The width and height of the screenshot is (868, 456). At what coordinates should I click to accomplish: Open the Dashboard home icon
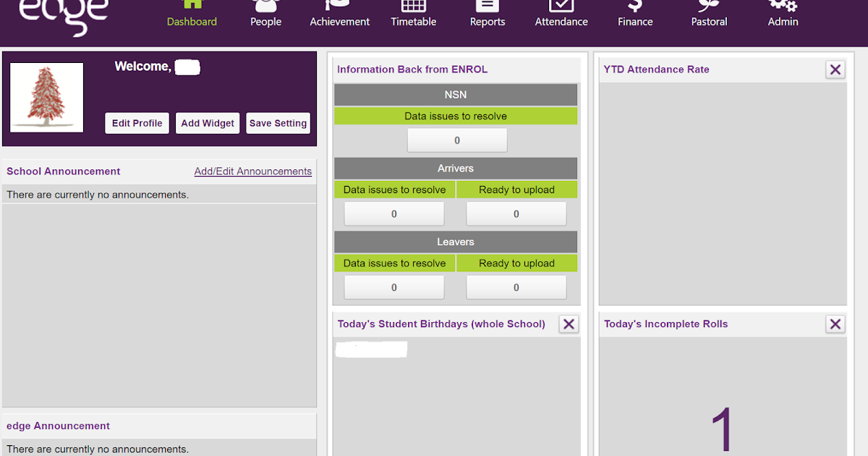click(x=192, y=6)
